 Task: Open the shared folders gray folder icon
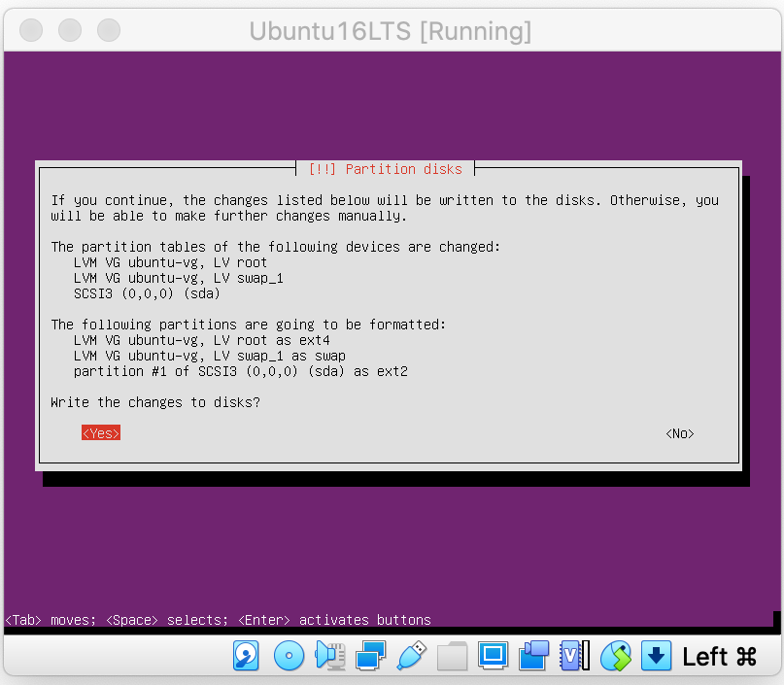tap(453, 657)
